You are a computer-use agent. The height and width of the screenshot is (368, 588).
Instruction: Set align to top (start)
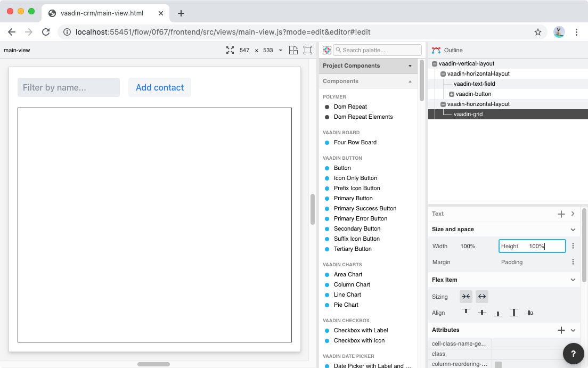point(466,312)
